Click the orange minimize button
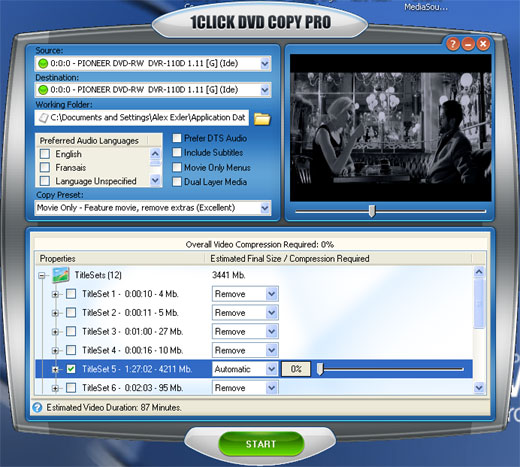 [x=468, y=44]
